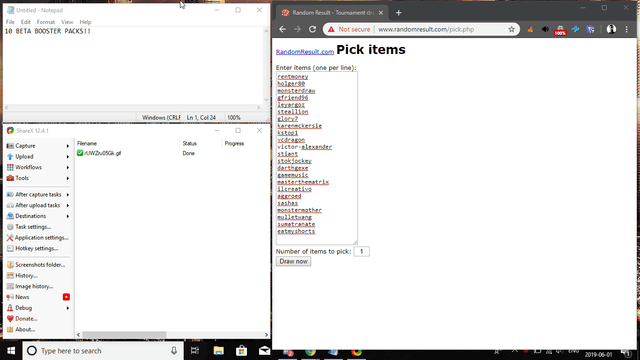The width and height of the screenshot is (640, 360).
Task: Open the ShareX Capture menu
Action: pos(25,146)
